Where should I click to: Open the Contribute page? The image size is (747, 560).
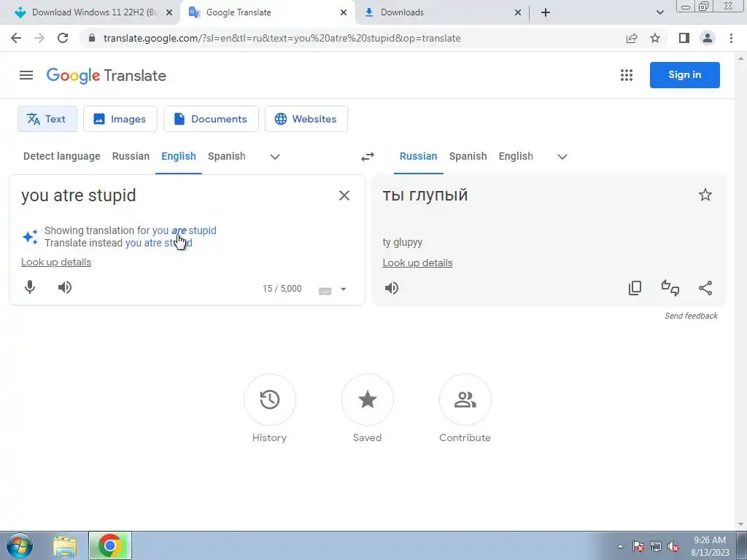coord(465,400)
